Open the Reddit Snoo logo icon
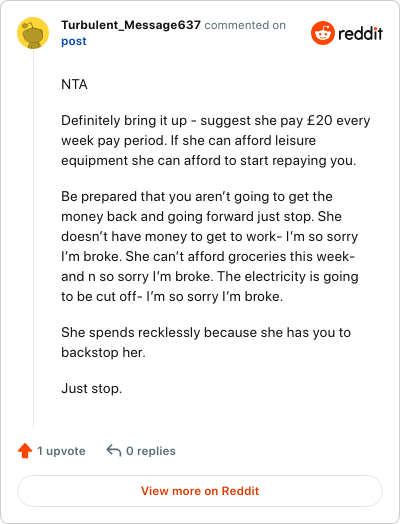This screenshot has height=524, width=400. coord(322,33)
